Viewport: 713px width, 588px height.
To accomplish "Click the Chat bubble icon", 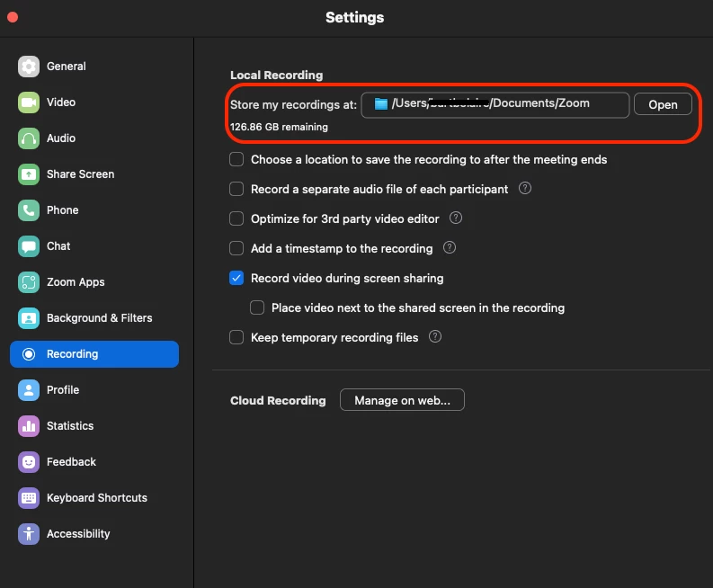I will pos(29,246).
